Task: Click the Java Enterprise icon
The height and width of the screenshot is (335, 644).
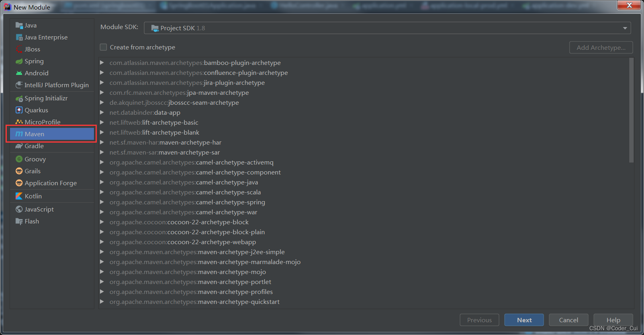Action: pyautogui.click(x=19, y=37)
